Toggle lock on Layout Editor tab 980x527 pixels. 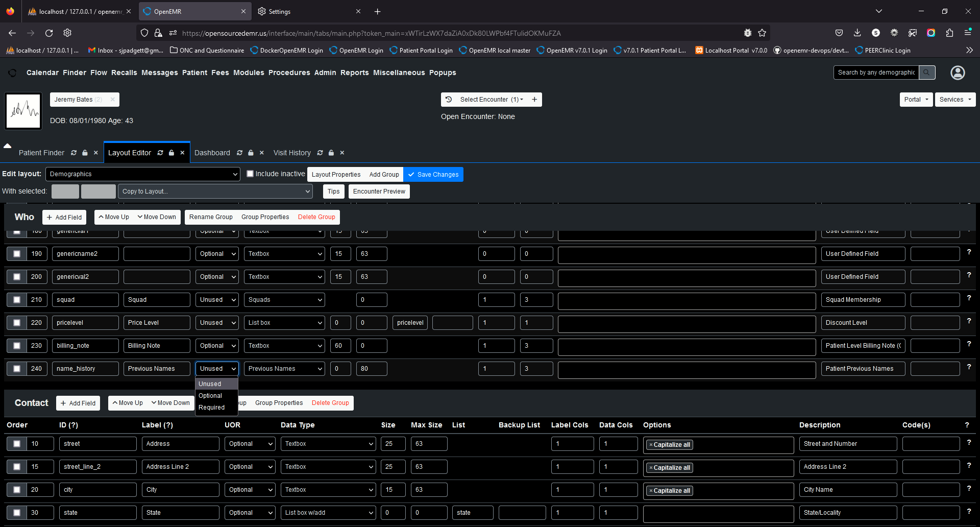(171, 153)
